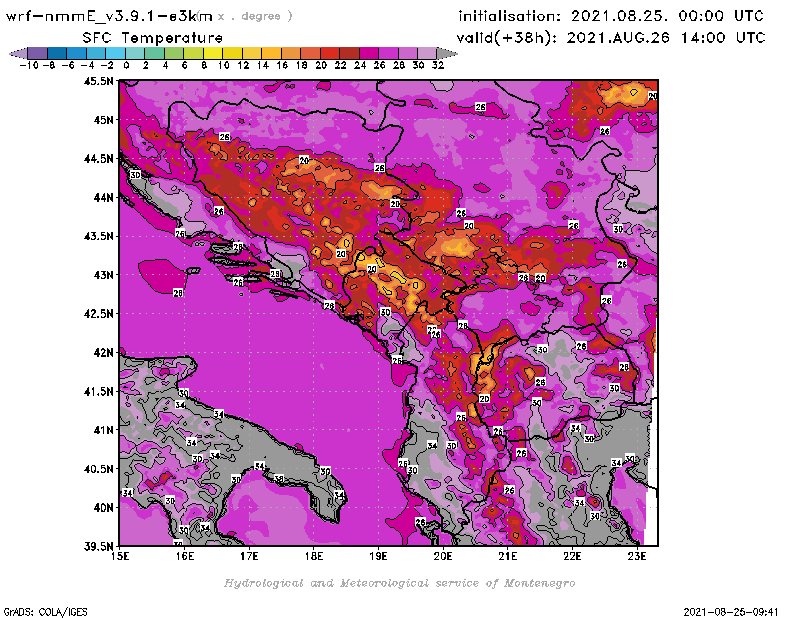Click the 42N latitude label
The image size is (800, 618).
point(103,353)
